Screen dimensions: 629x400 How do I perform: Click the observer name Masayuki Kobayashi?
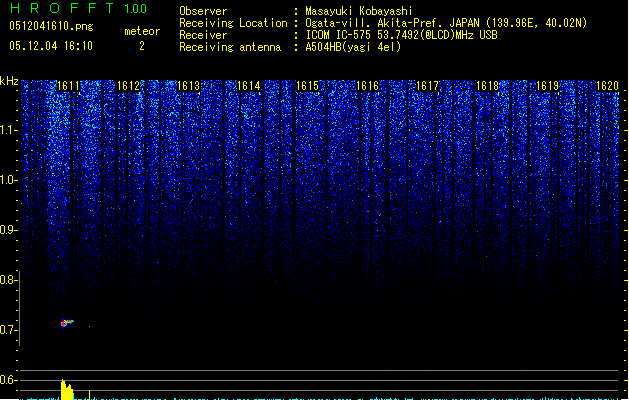pyautogui.click(x=359, y=11)
